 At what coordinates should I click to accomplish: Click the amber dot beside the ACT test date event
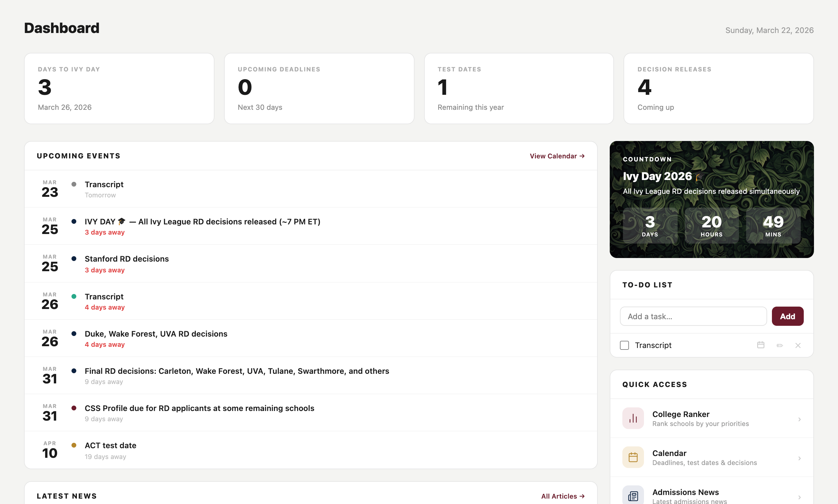pos(74,445)
